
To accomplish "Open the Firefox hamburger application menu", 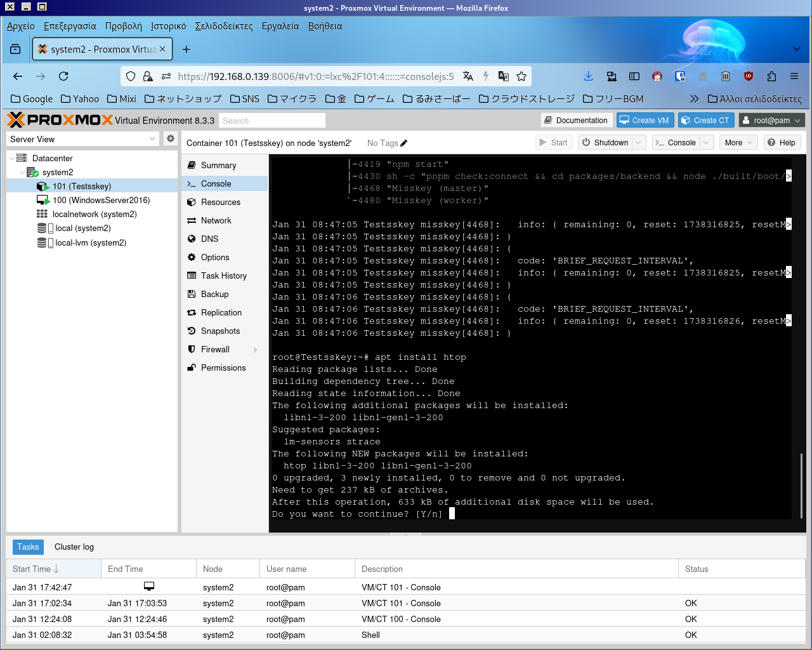I will tap(794, 76).
